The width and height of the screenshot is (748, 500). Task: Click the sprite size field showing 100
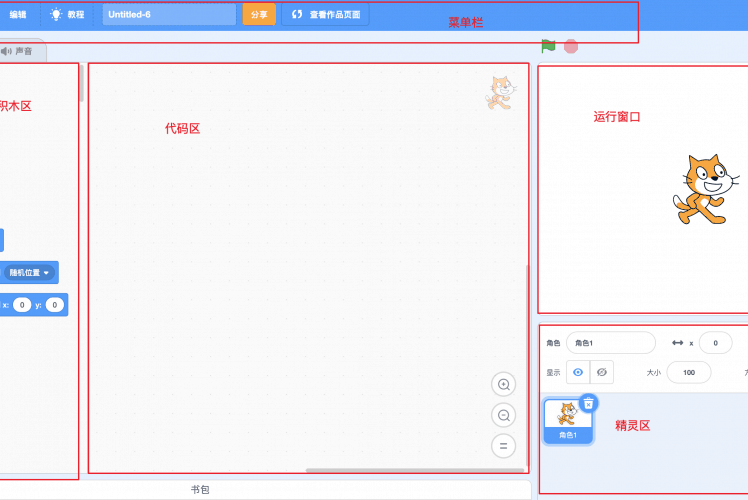pos(688,372)
